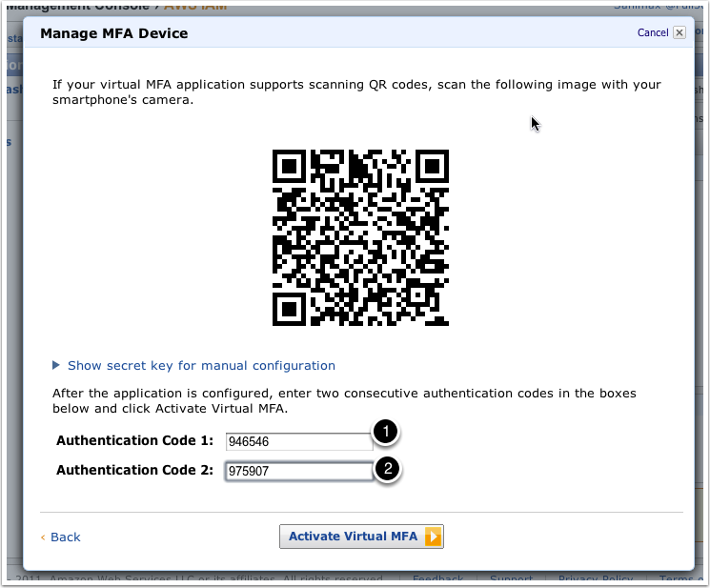This screenshot has height=588, width=710.
Task: Click the Cancel link in dialog header
Action: click(x=653, y=32)
